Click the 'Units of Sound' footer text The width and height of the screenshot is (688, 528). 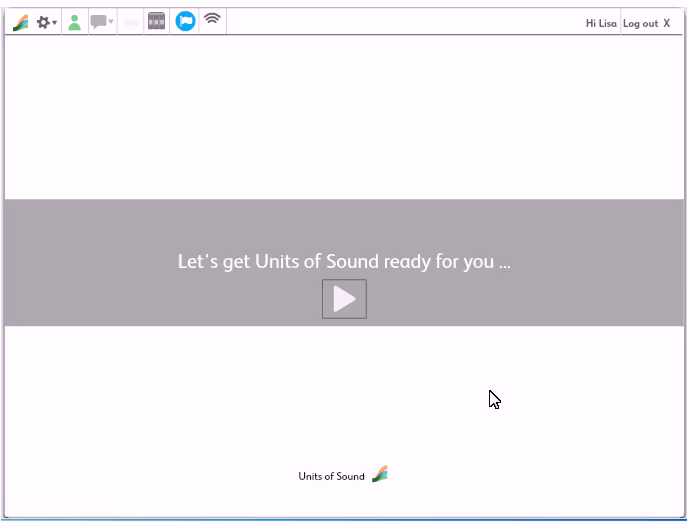point(331,476)
